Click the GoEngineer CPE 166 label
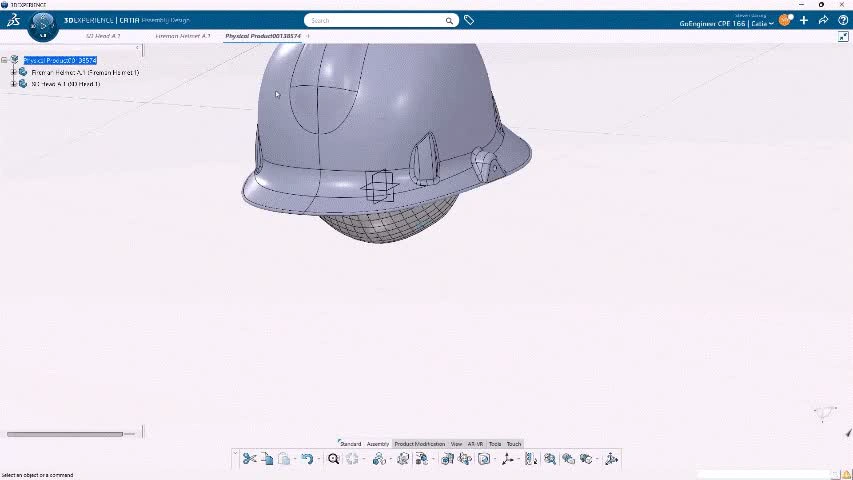The image size is (853, 480). coord(712,24)
